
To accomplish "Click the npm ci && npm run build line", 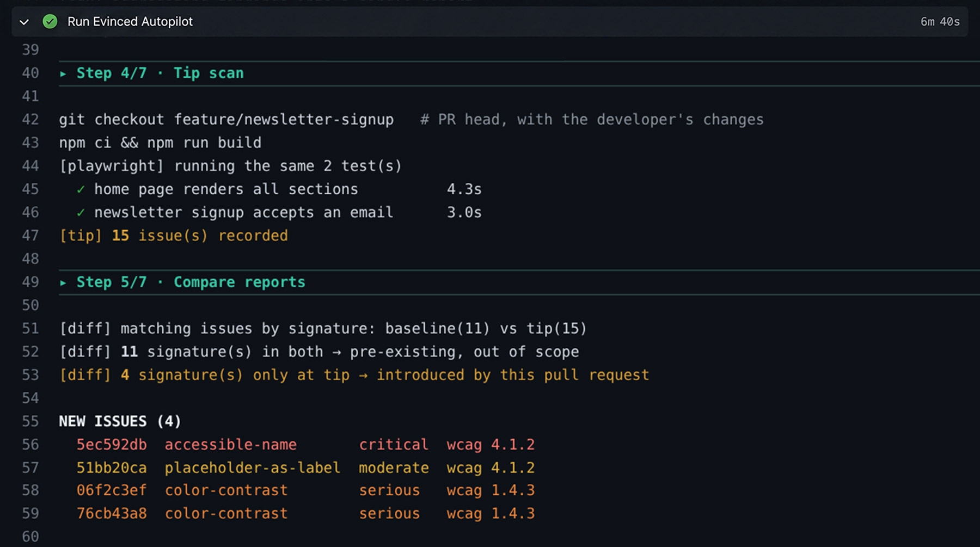I will pyautogui.click(x=160, y=143).
